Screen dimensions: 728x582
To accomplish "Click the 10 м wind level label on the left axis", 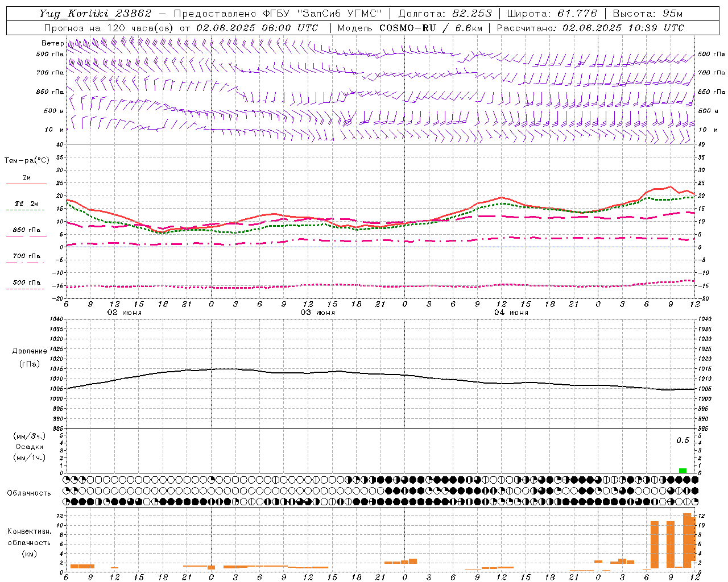I will click(55, 130).
